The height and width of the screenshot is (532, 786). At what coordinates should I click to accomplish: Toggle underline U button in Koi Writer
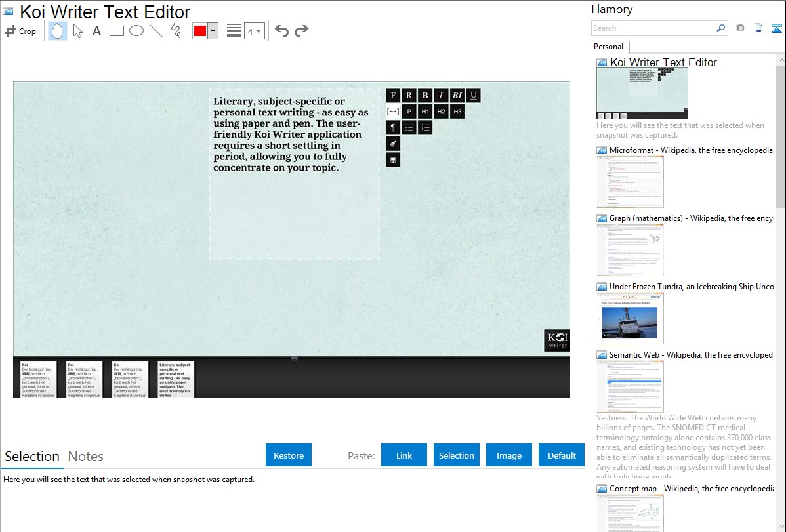point(473,95)
